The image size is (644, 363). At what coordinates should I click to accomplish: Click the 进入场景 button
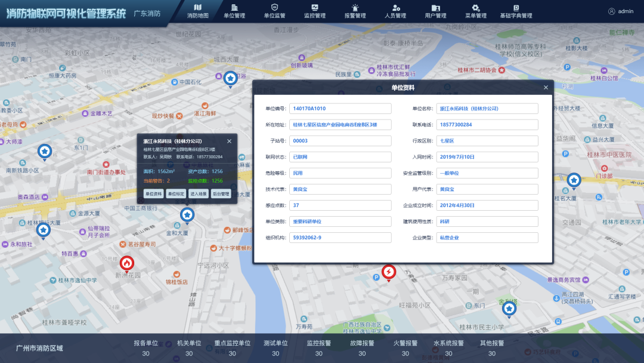(198, 194)
